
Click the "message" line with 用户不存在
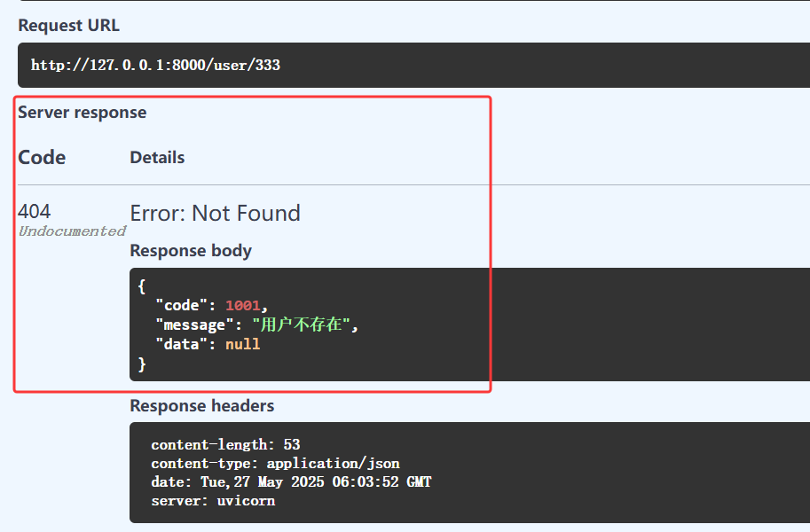(x=256, y=325)
